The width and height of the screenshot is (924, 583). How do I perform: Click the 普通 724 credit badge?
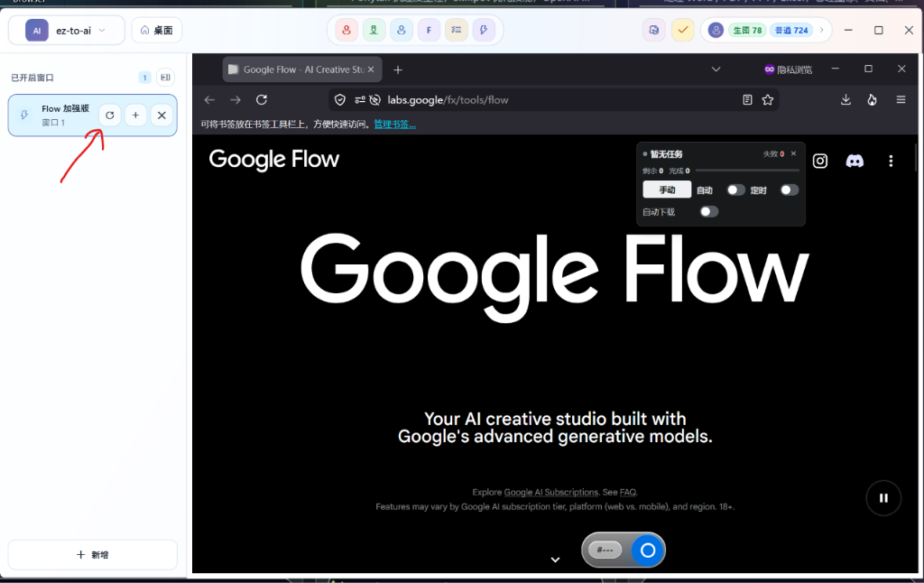[790, 30]
